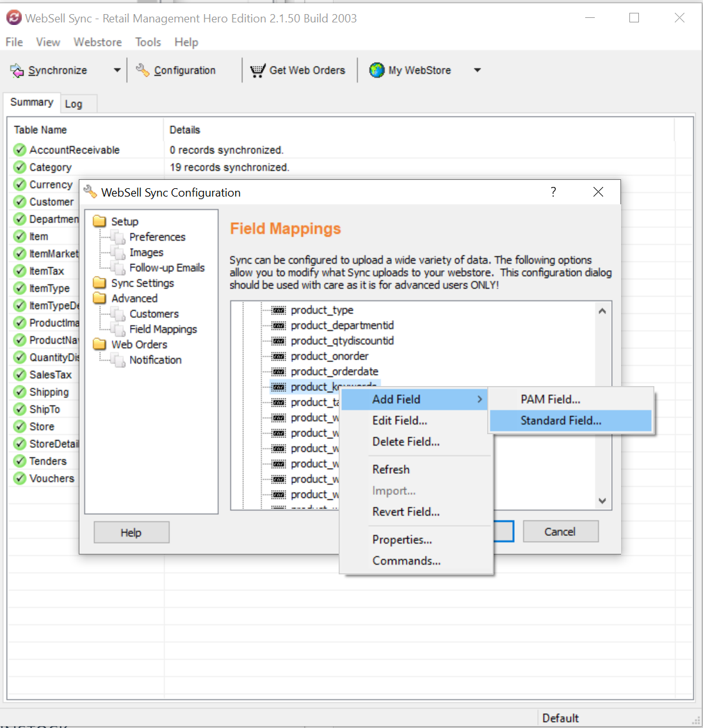Select Refresh in context menu
The image size is (703, 728).
pyautogui.click(x=417, y=469)
